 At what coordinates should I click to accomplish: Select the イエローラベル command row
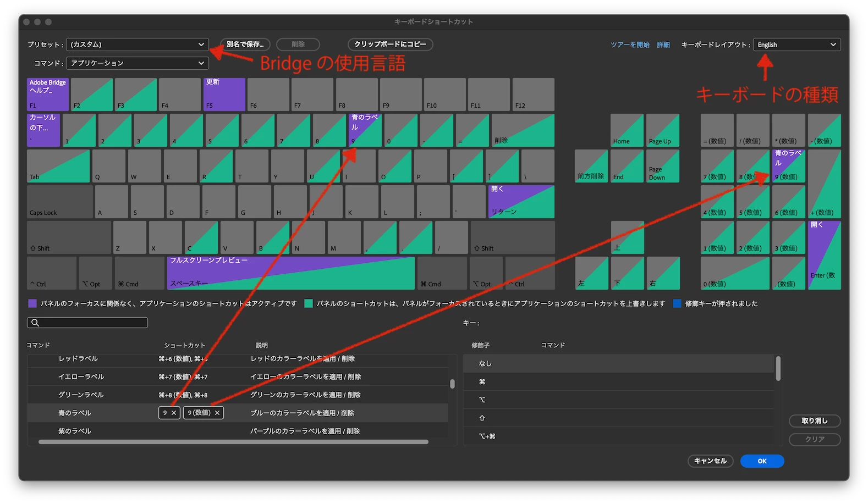point(238,377)
